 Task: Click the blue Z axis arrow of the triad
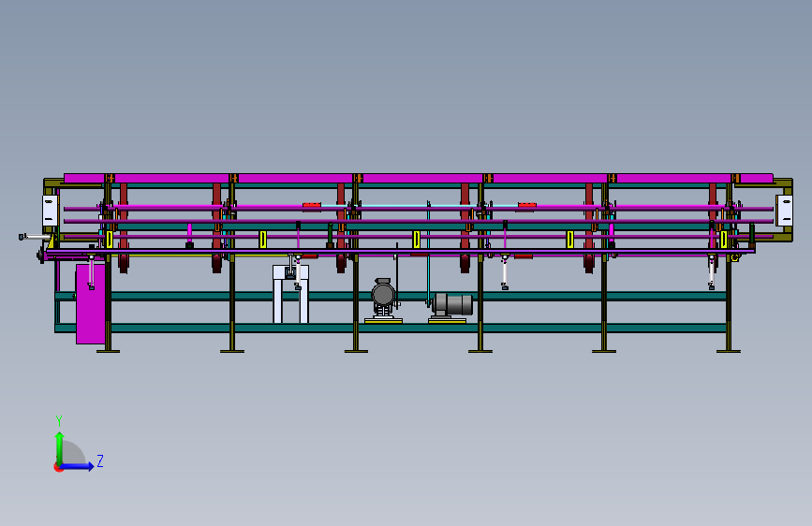point(77,466)
